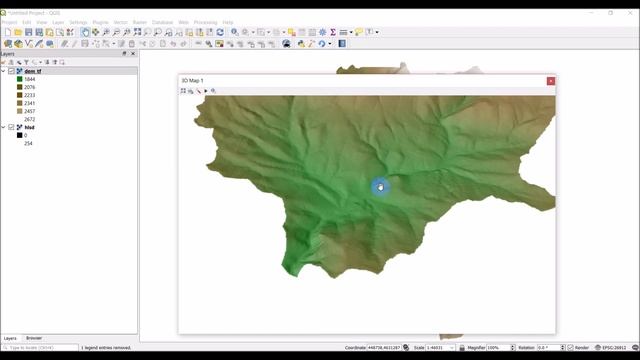Select the 2457 legend entry text
Image resolution: width=640 pixels, height=360 pixels.
click(30, 111)
